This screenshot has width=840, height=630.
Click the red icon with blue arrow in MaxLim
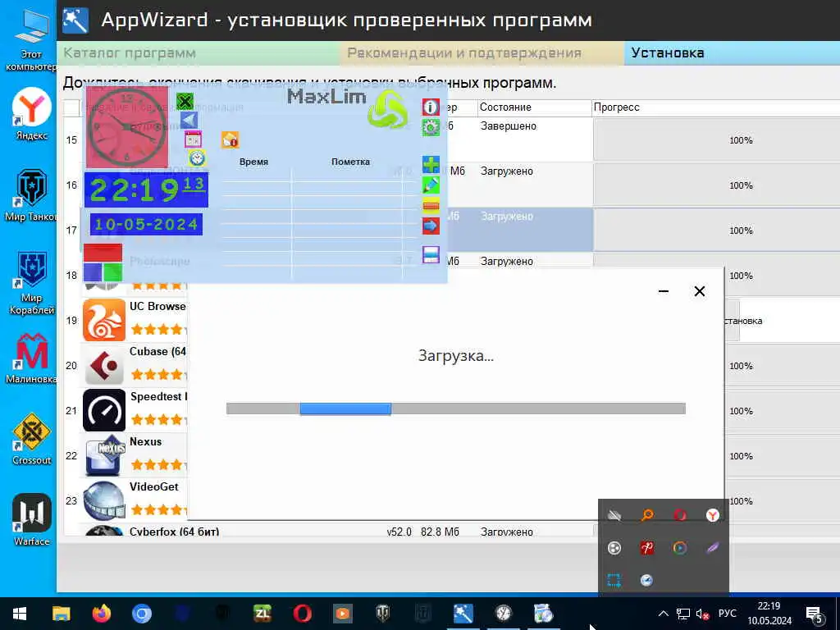[x=431, y=226]
